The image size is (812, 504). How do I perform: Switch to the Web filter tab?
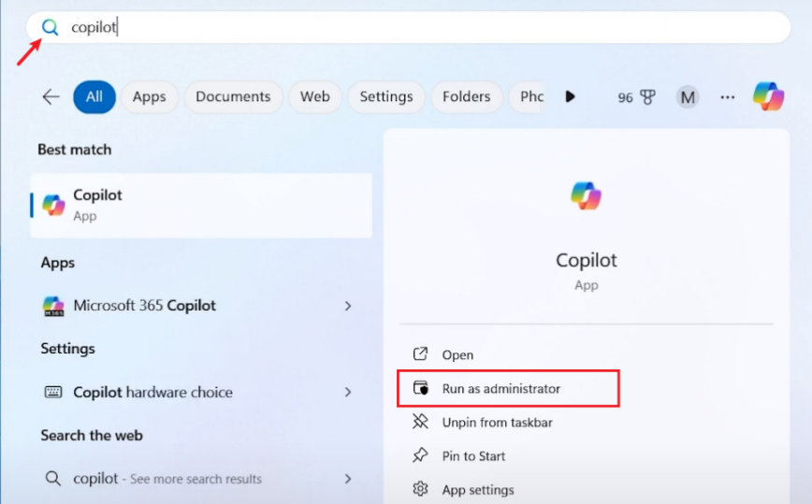[315, 96]
